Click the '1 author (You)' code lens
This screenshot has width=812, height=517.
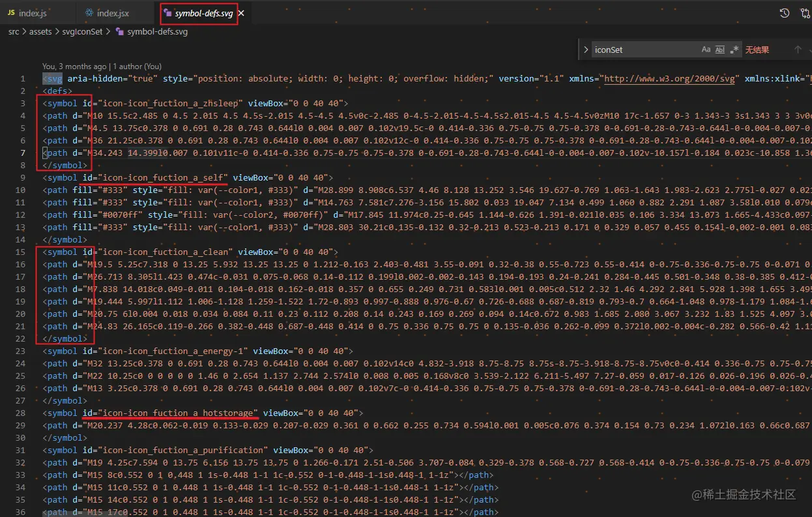click(138, 66)
